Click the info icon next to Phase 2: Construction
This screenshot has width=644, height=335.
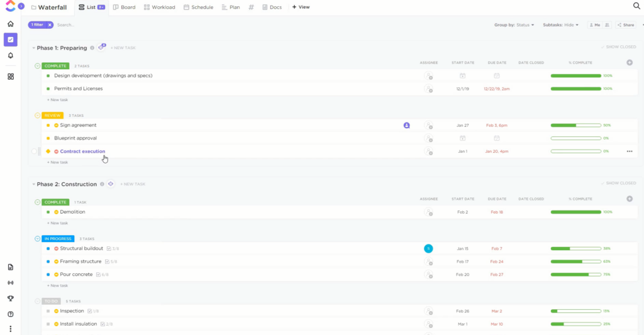pos(102,184)
